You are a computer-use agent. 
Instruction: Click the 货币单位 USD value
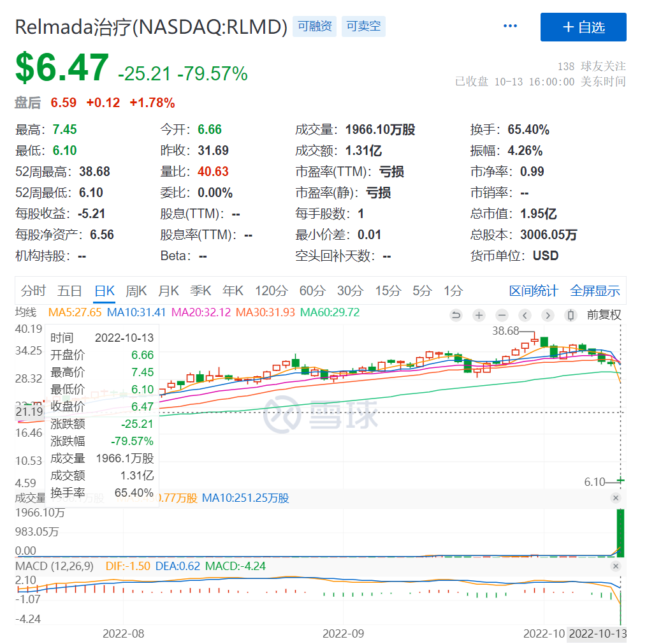(546, 256)
